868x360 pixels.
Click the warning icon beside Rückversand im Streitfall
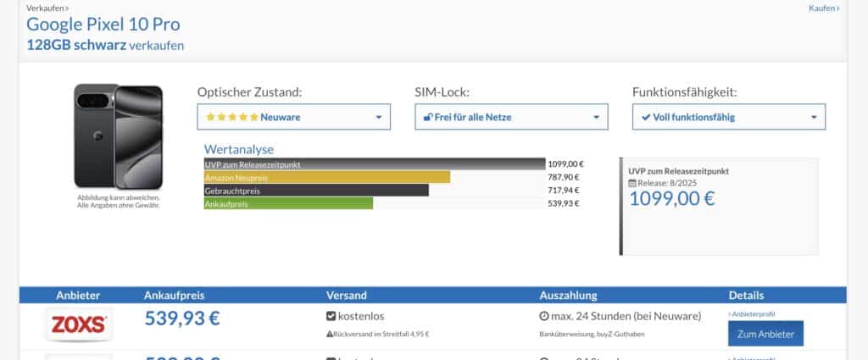330,334
